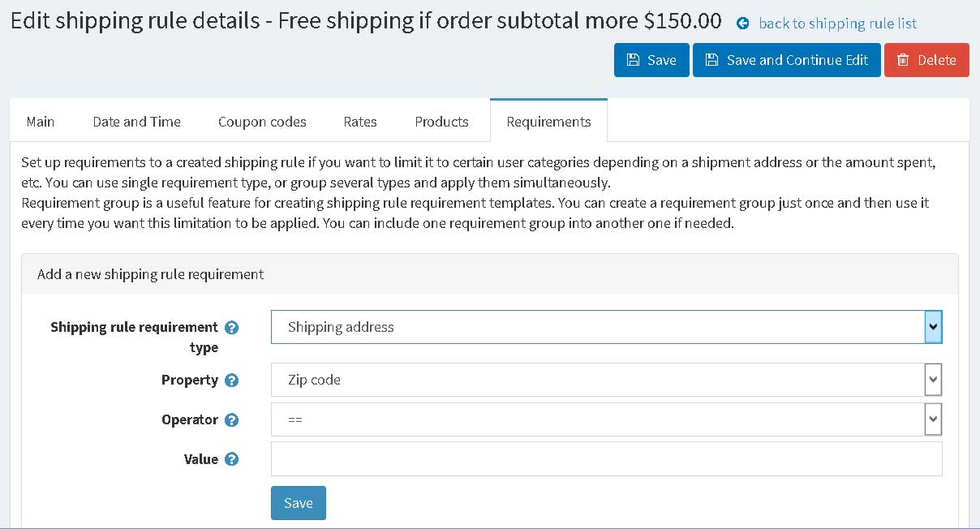Select the Rates tab

(x=360, y=122)
